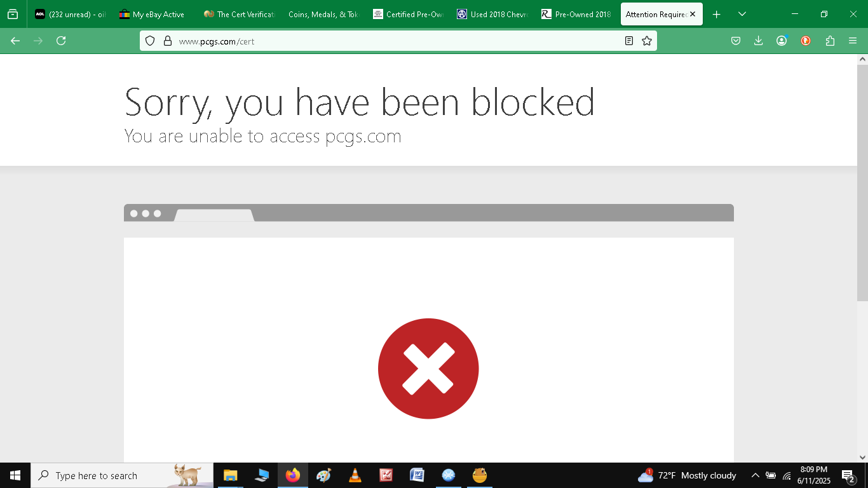This screenshot has height=488, width=868.
Task: Open the Downloads panel
Action: (759, 41)
